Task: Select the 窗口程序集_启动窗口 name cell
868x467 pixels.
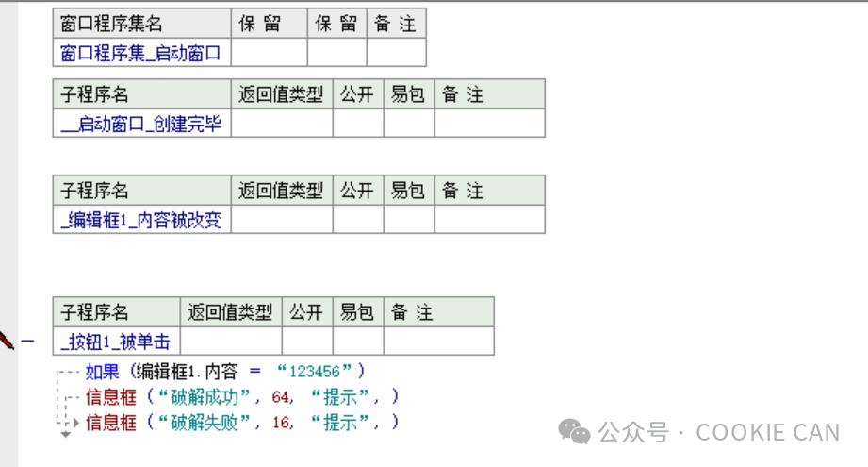Action: pyautogui.click(x=141, y=53)
